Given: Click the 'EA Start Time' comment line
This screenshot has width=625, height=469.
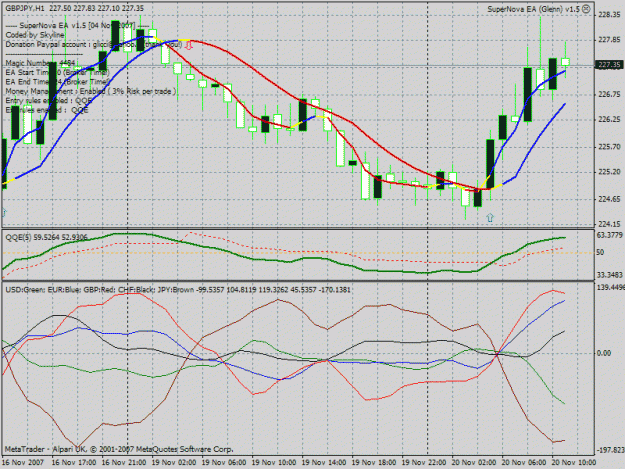Looking at the screenshot, I should pos(57,73).
